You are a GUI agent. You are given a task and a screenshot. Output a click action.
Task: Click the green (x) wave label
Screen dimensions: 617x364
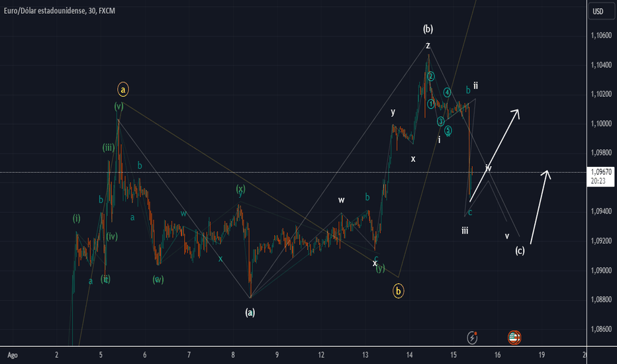click(240, 189)
